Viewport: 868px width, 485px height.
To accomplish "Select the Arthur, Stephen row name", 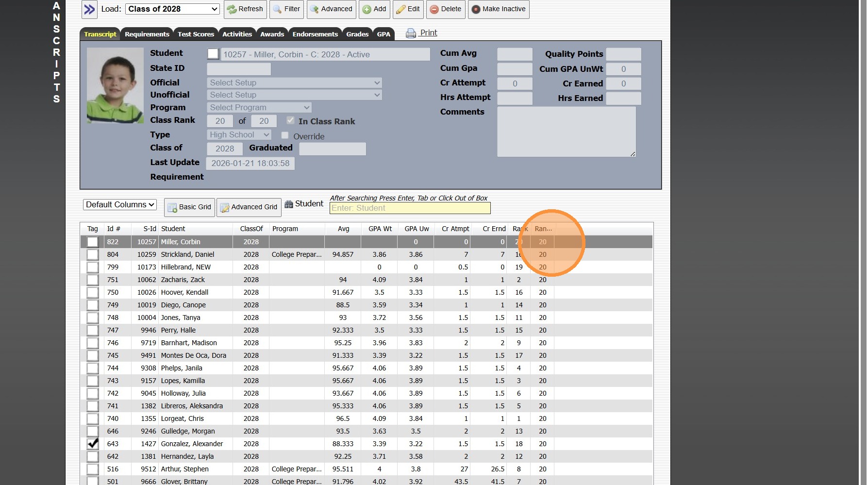I will (x=185, y=469).
